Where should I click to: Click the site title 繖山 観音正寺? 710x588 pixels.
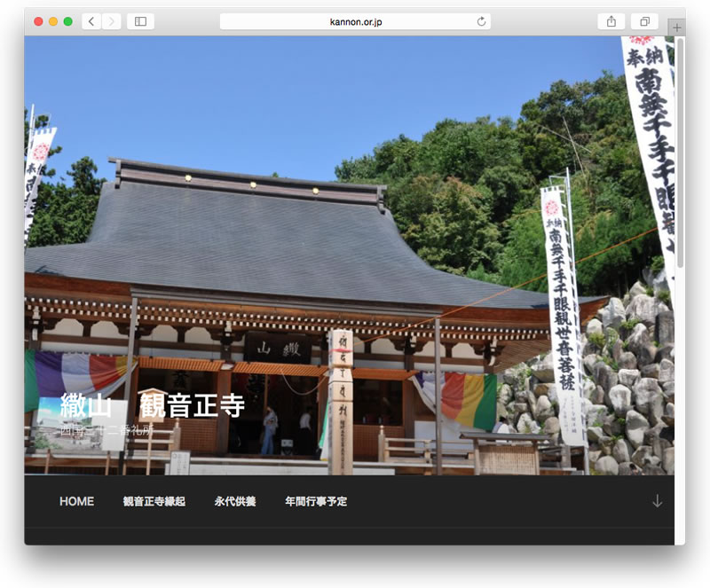153,405
